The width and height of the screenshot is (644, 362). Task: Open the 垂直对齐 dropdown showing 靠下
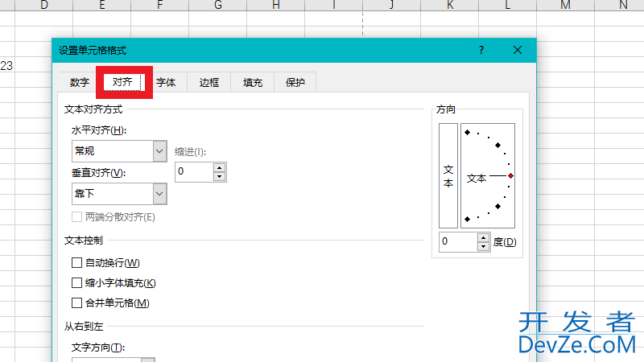pyautogui.click(x=119, y=194)
